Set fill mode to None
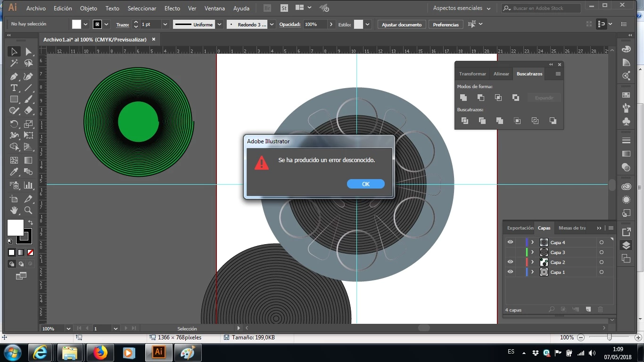Screen dimensions: 644x362 pos(30,253)
